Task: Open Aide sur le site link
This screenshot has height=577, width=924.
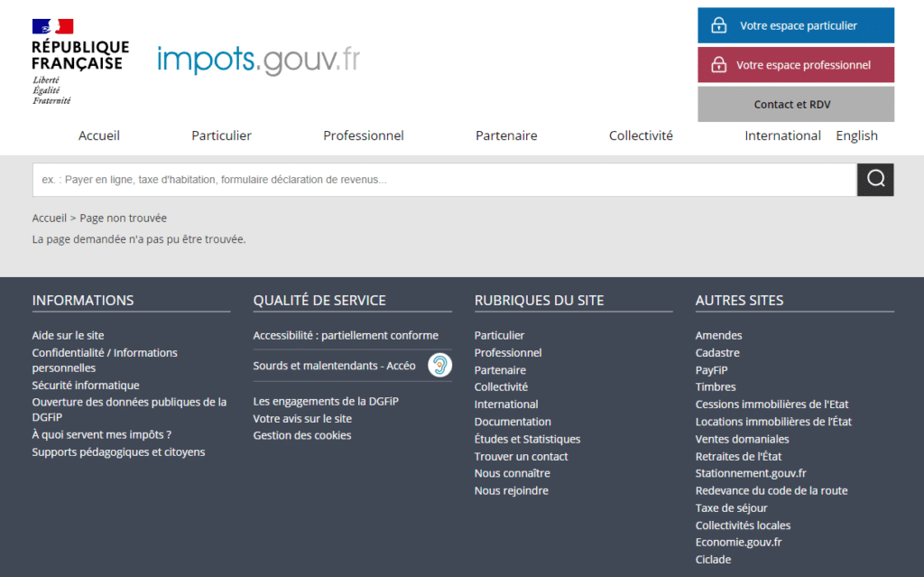Action: pyautogui.click(x=68, y=336)
